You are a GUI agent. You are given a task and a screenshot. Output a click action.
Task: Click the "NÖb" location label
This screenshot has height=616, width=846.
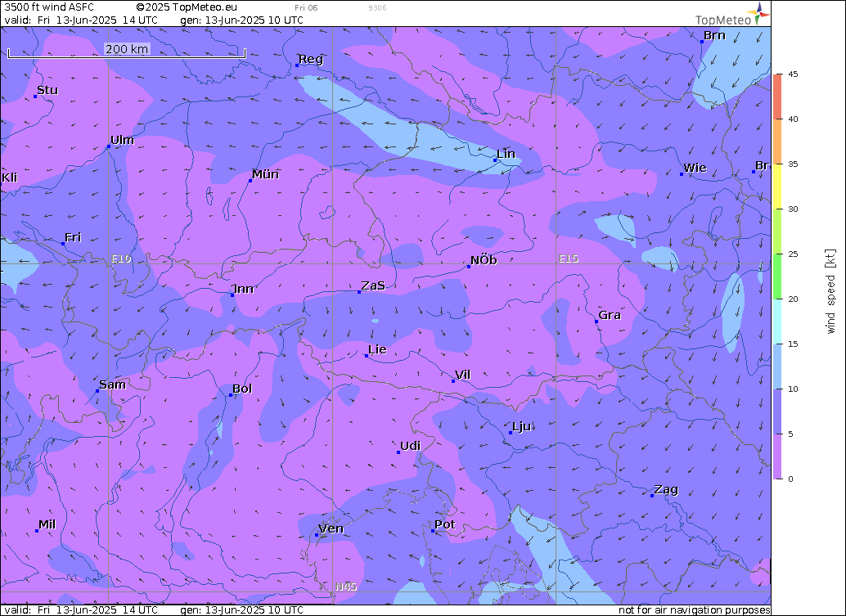coord(484,260)
